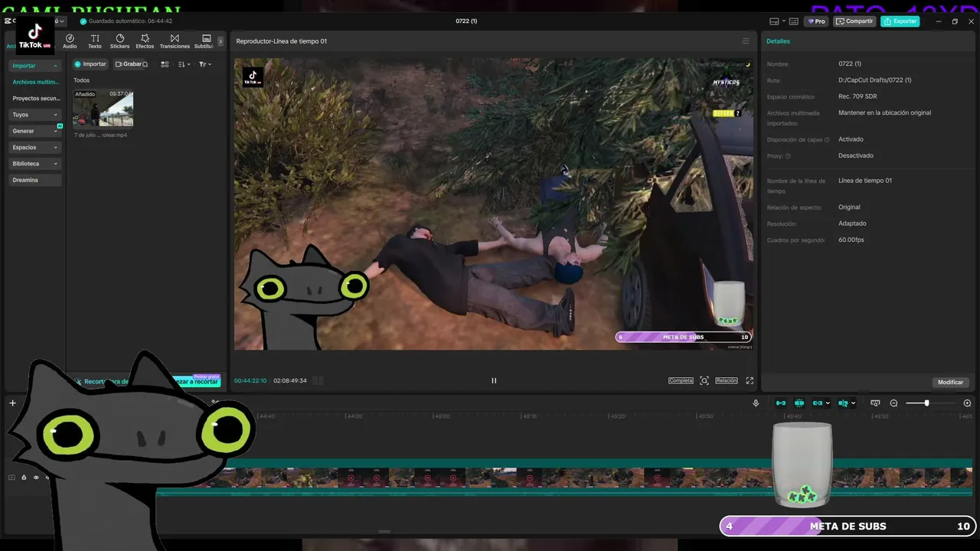Show more media tabs with right arrow
Screen dimensions: 980x551
(x=220, y=41)
